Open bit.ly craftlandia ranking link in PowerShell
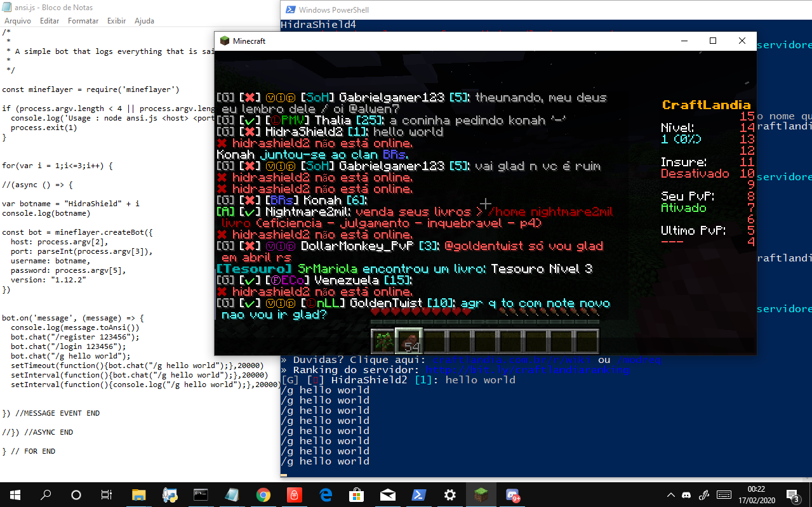The image size is (812, 507). coord(528,370)
